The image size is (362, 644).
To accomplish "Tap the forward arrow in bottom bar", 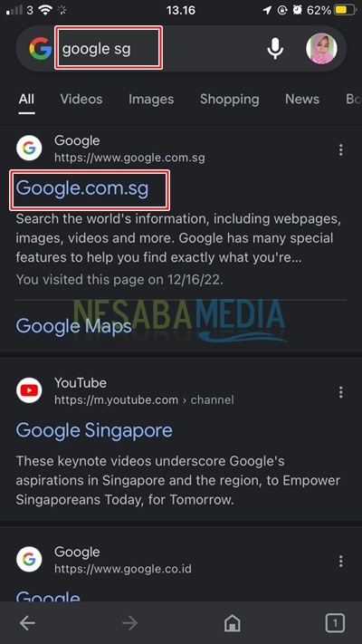I will 129,623.
